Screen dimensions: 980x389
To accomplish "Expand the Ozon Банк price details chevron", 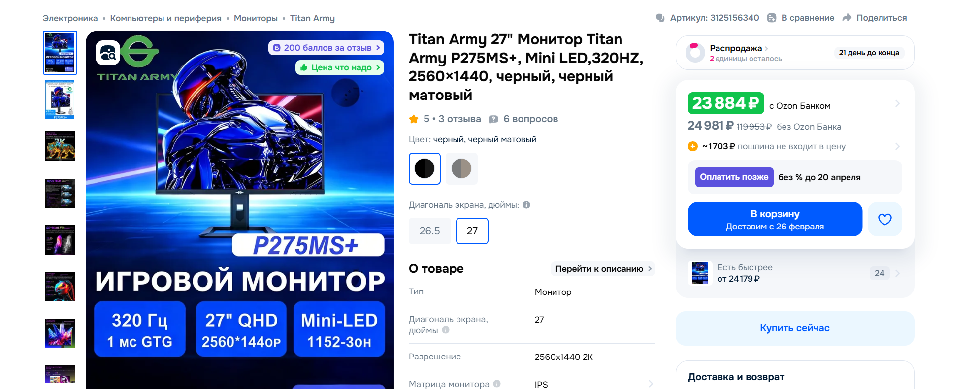I will [x=897, y=103].
